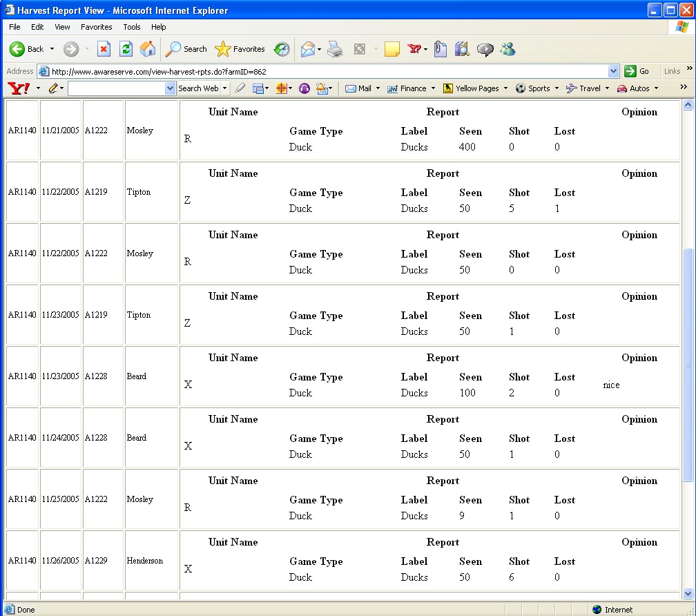The width and height of the screenshot is (696, 616).
Task: Open the Tools menu
Action: pos(131,27)
